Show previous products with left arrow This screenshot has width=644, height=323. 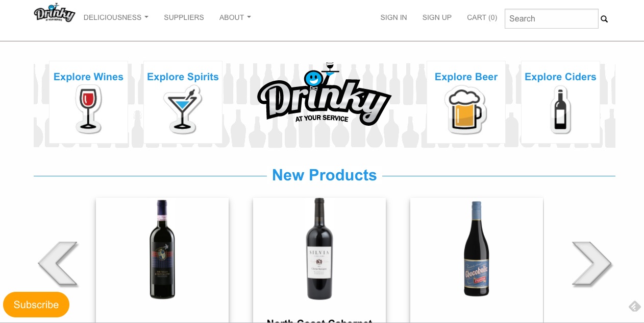[58, 264]
